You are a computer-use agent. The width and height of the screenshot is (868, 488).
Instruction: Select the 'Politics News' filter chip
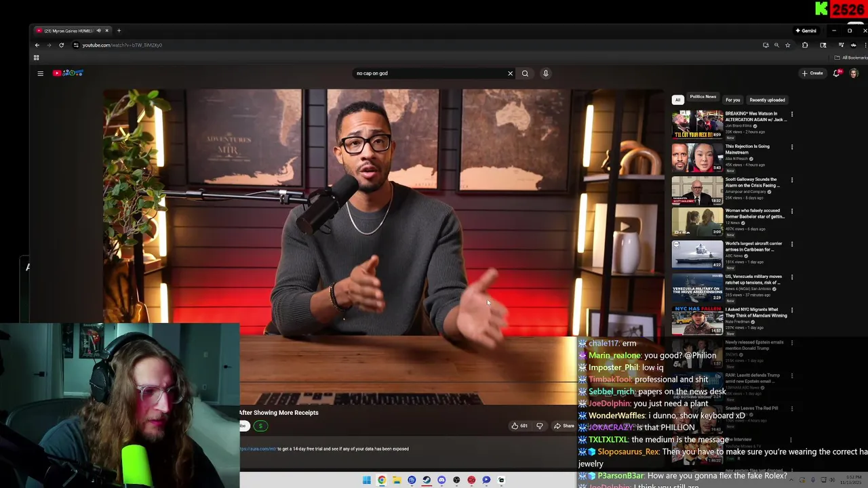[703, 97]
